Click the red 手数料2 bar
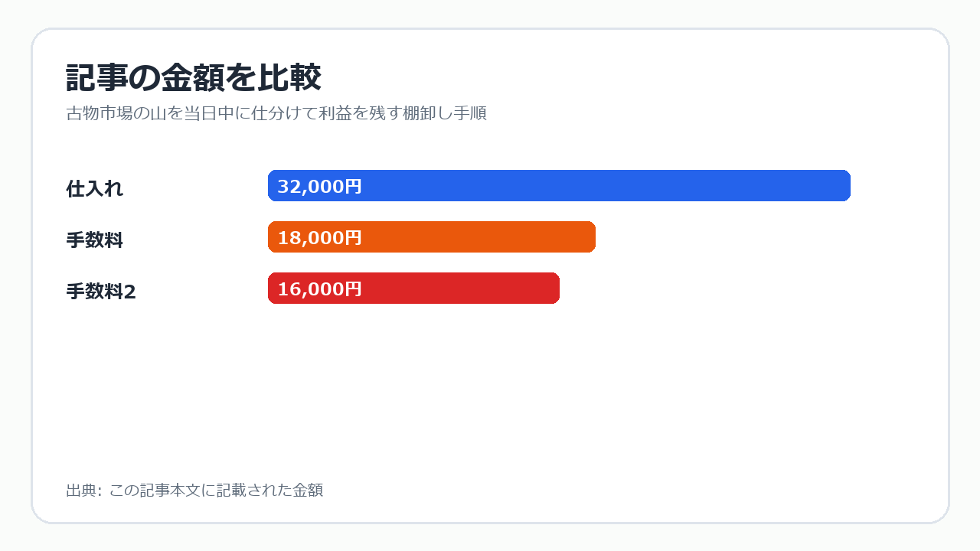Viewport: 980px width, 551px height. (413, 289)
